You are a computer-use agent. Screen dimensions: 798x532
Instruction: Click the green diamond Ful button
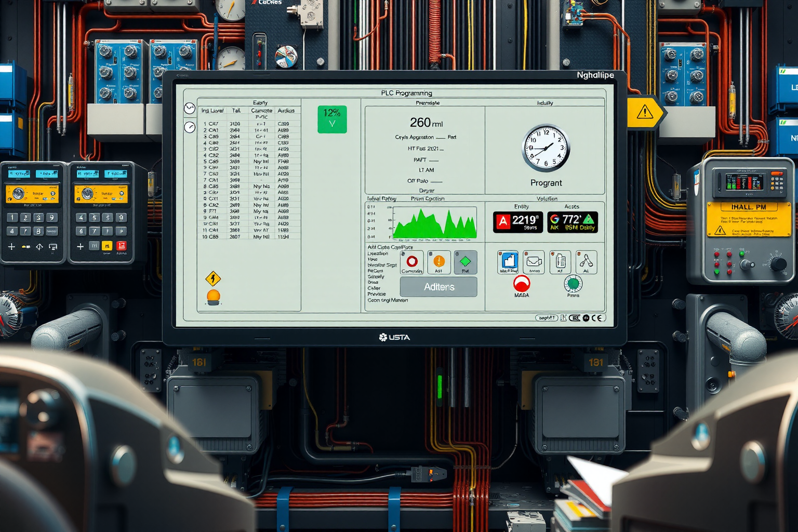pos(465,262)
